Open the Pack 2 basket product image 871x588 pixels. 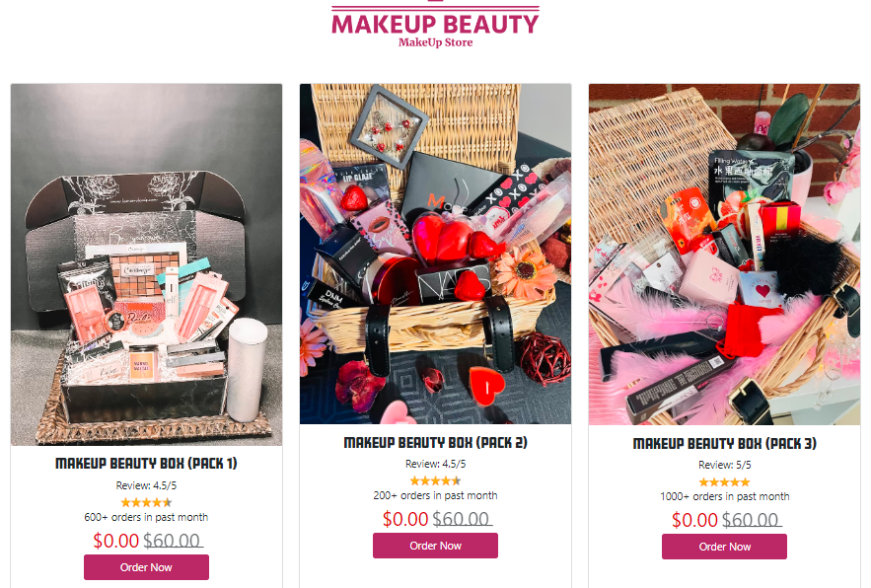(435, 254)
